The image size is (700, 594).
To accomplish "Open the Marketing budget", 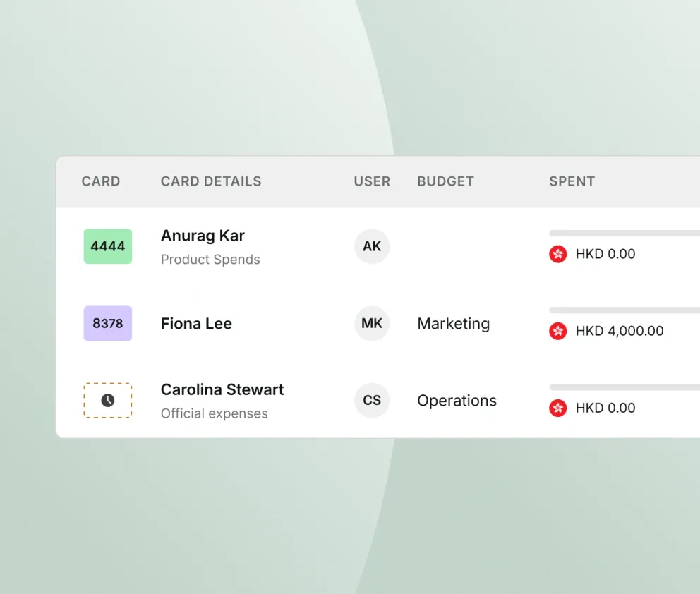I will 454,324.
